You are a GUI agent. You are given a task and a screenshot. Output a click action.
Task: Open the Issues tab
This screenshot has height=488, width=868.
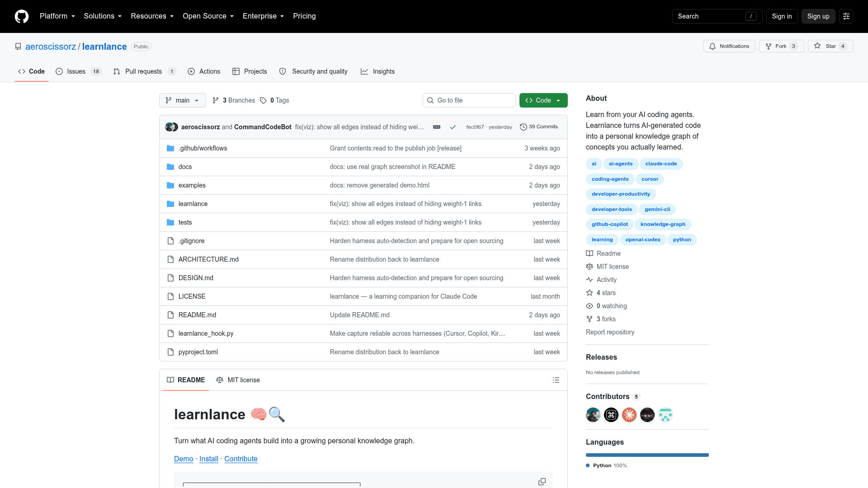(79, 71)
